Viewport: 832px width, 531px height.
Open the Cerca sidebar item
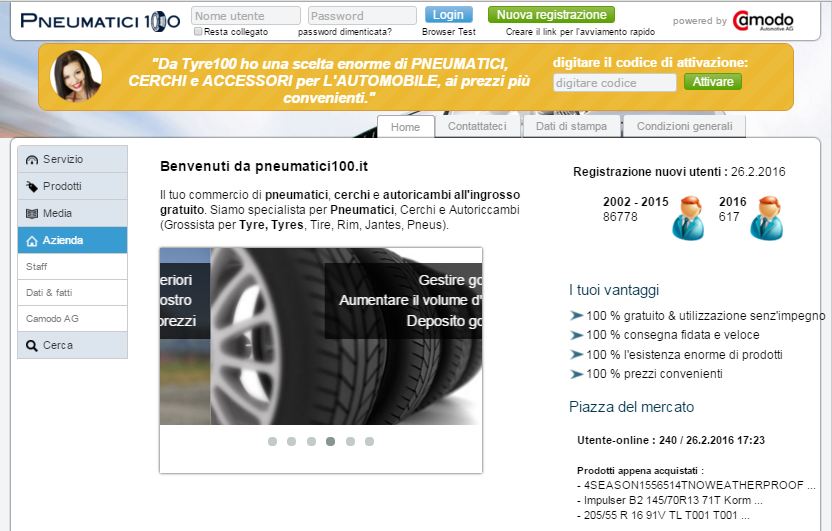point(72,345)
